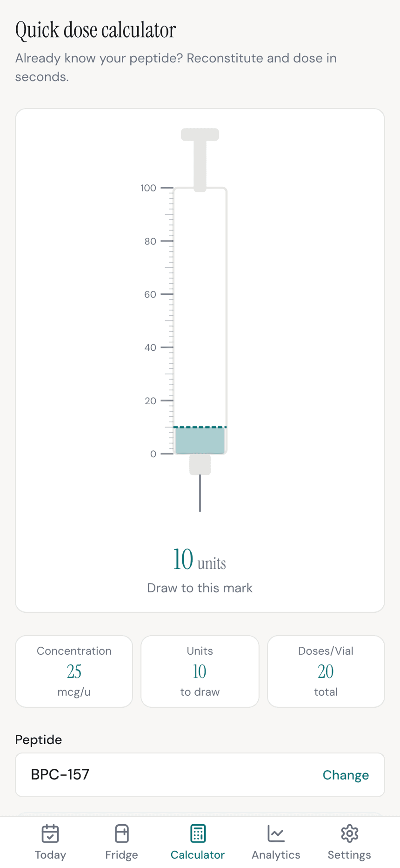
Task: Click the 20 mark on syringe scale
Action: (150, 400)
